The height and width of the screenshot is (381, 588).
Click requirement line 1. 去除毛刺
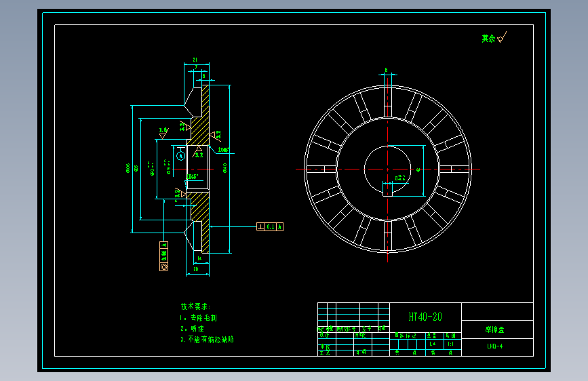[199, 318]
